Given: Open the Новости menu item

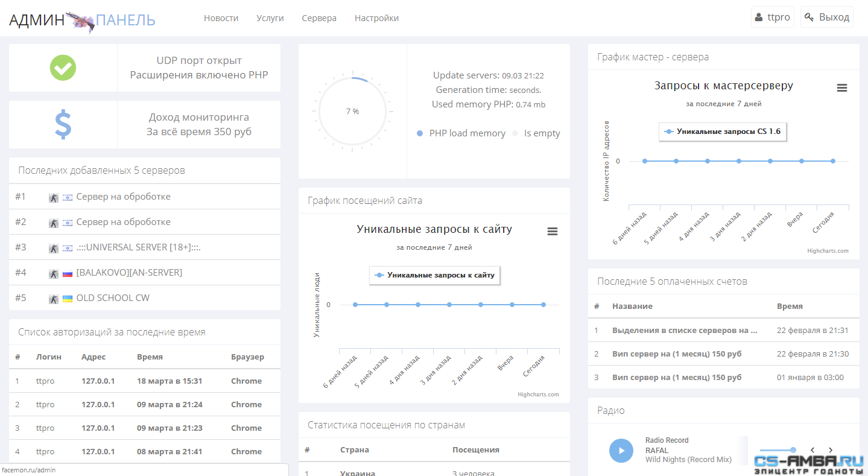Looking at the screenshot, I should pyautogui.click(x=221, y=18).
